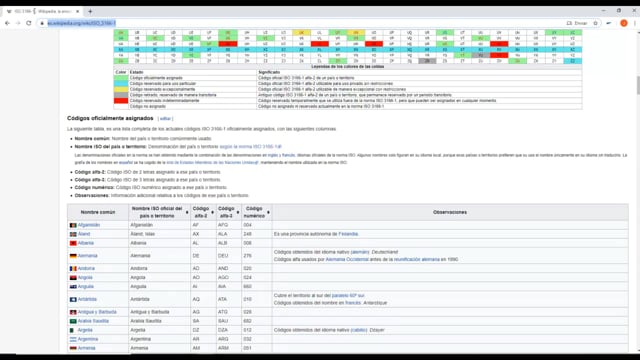Open the orange profile avatar
640x360 pixels.
click(624, 23)
